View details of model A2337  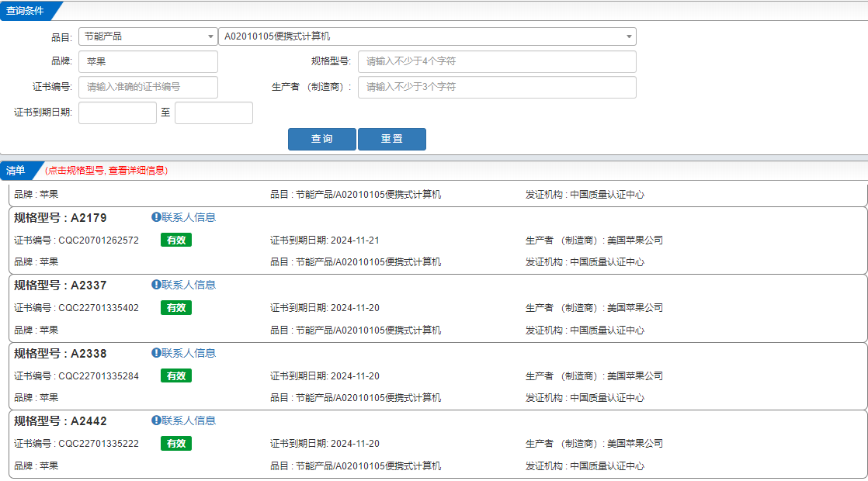point(89,285)
